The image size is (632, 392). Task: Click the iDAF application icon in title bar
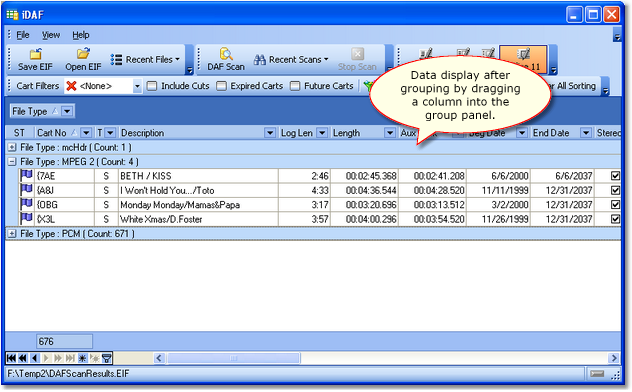tap(12, 15)
